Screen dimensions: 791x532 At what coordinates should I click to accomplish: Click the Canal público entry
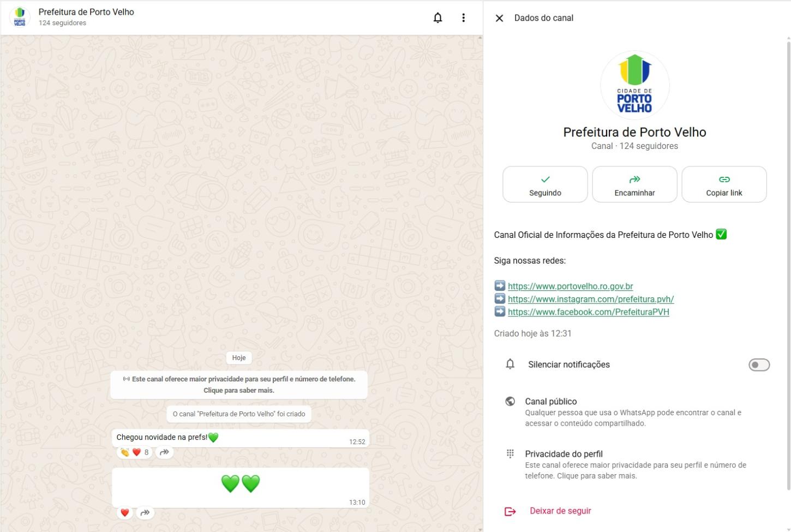(x=634, y=412)
